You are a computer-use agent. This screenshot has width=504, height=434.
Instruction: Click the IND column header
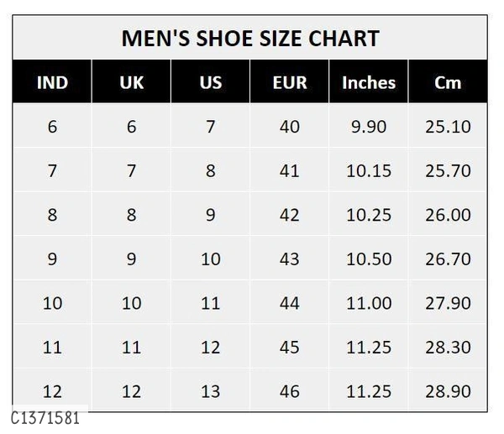tap(52, 83)
